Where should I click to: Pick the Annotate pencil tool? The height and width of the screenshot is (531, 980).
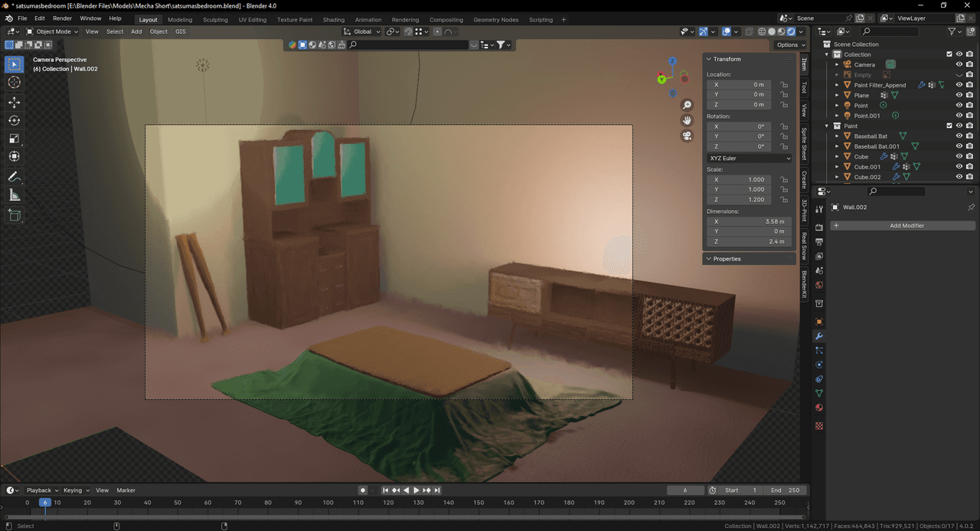tap(15, 176)
